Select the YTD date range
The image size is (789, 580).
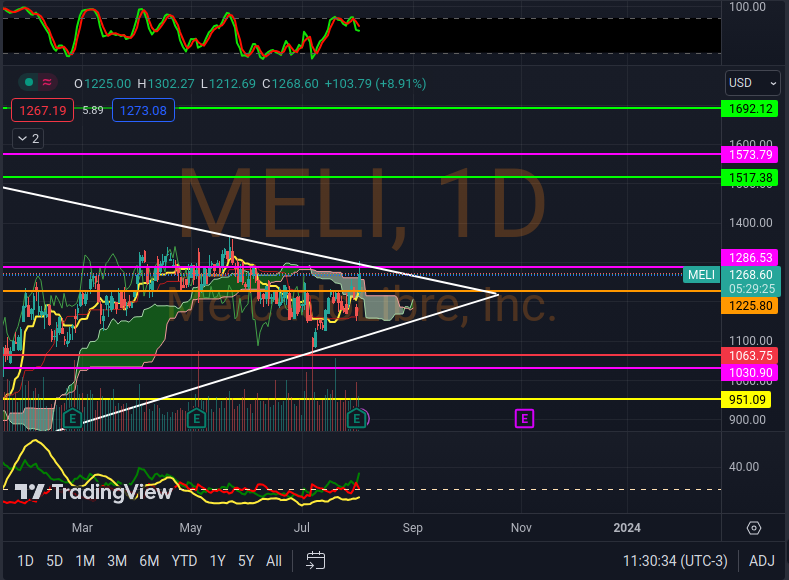(184, 560)
